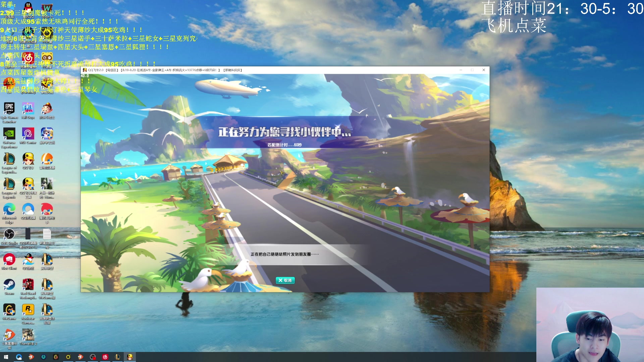Switch to OBS Studio in taskbar
This screenshot has width=644, height=362.
coord(93,357)
